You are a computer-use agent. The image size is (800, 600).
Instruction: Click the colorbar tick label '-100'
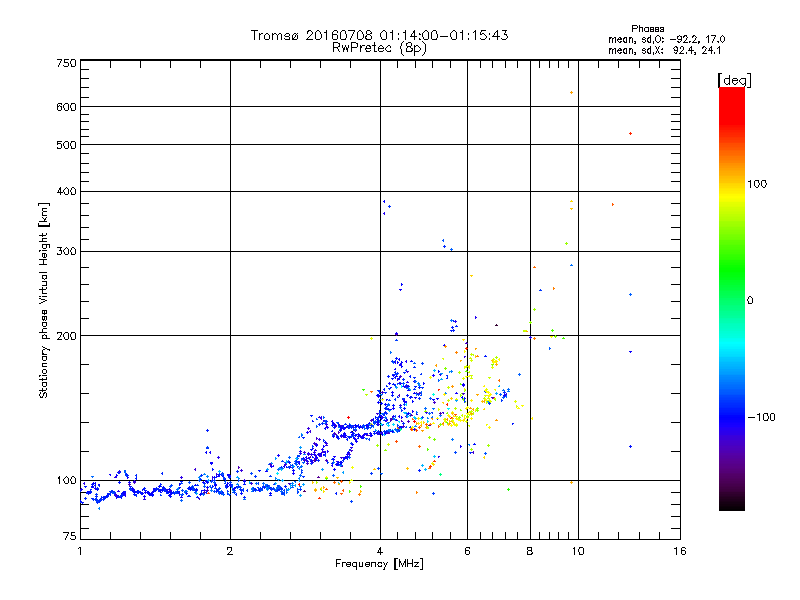(x=761, y=417)
